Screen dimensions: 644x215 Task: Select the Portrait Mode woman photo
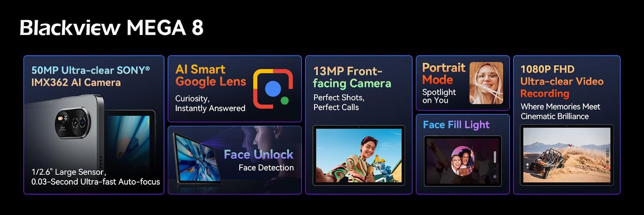tap(486, 83)
